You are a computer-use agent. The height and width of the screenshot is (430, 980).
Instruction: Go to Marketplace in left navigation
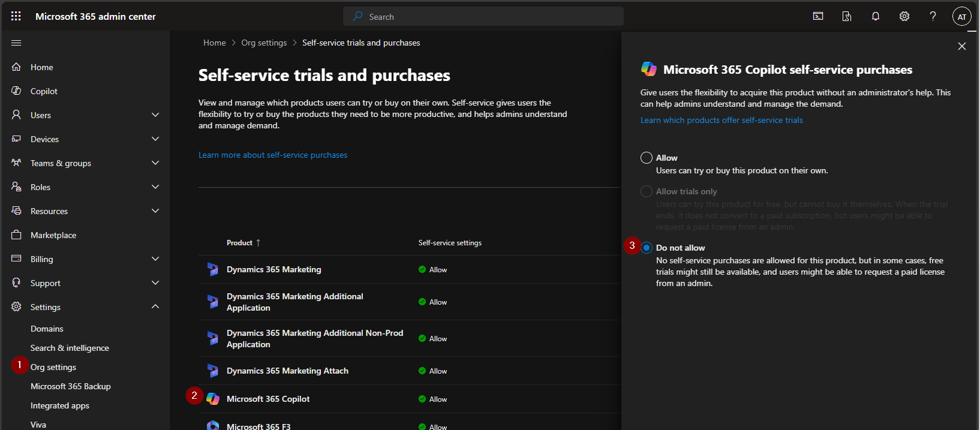point(53,235)
